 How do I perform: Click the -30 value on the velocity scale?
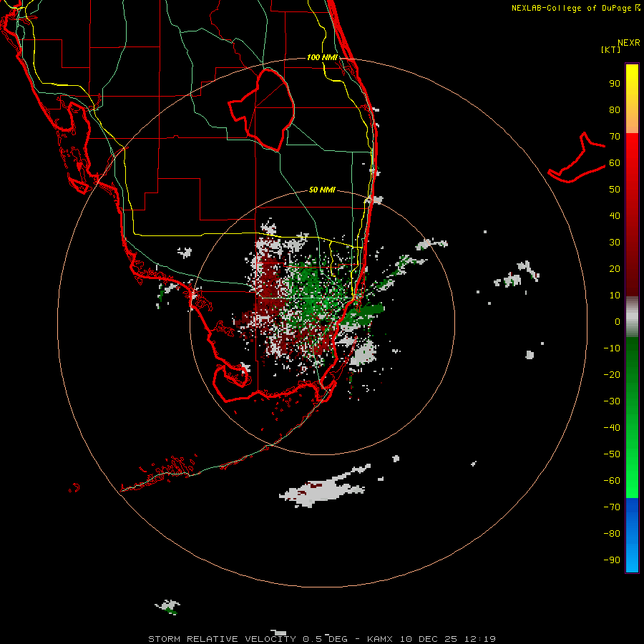click(612, 401)
